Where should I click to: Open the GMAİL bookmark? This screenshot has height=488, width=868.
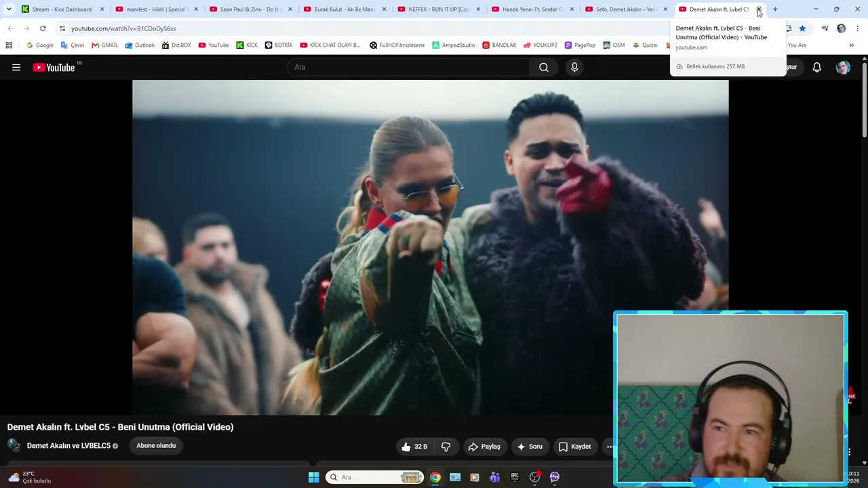[x=104, y=45]
